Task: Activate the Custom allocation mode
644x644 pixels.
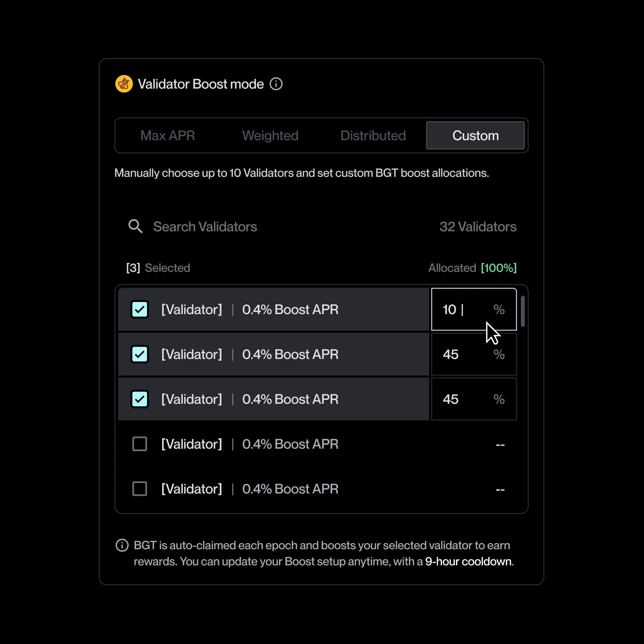Action: 475,136
